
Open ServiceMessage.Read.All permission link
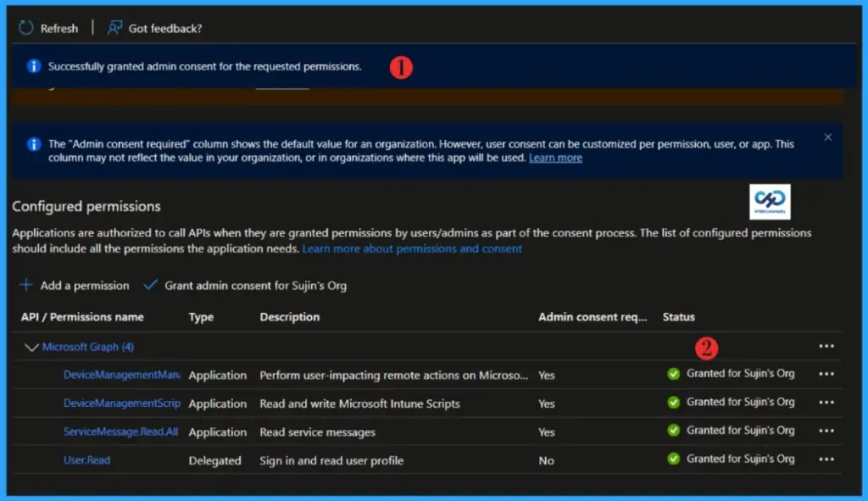(120, 431)
